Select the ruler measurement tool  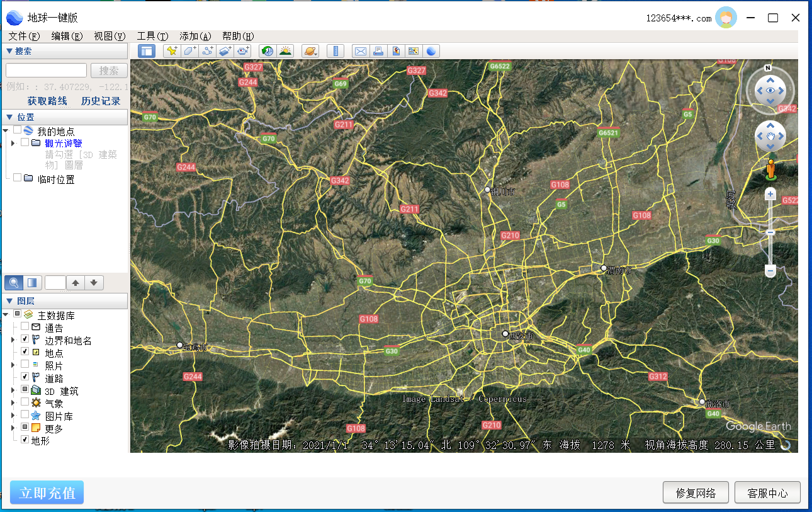pos(336,51)
